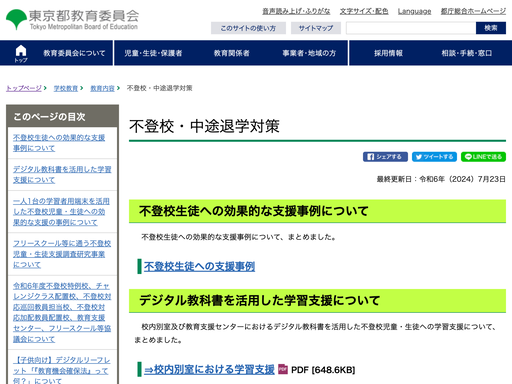Go to 都庁総合ホームページ link
This screenshot has height=384, width=512.
click(473, 11)
